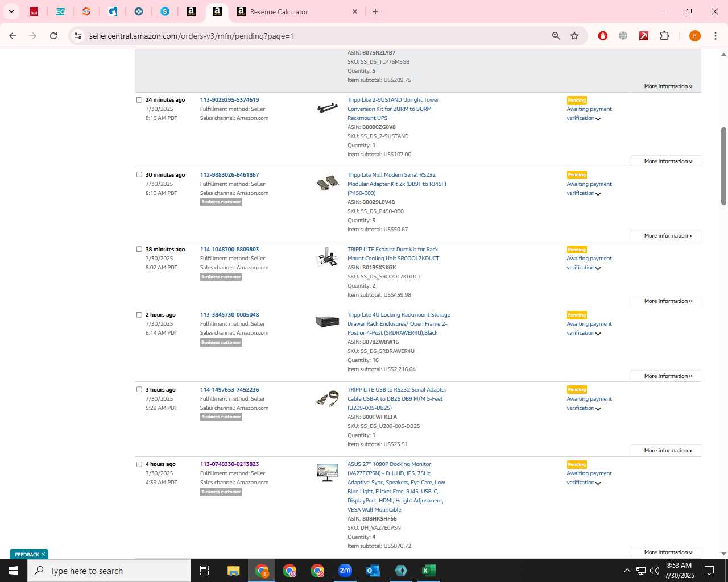The image size is (728, 582).
Task: Open order 114-1048700-8809803
Action: pos(229,249)
